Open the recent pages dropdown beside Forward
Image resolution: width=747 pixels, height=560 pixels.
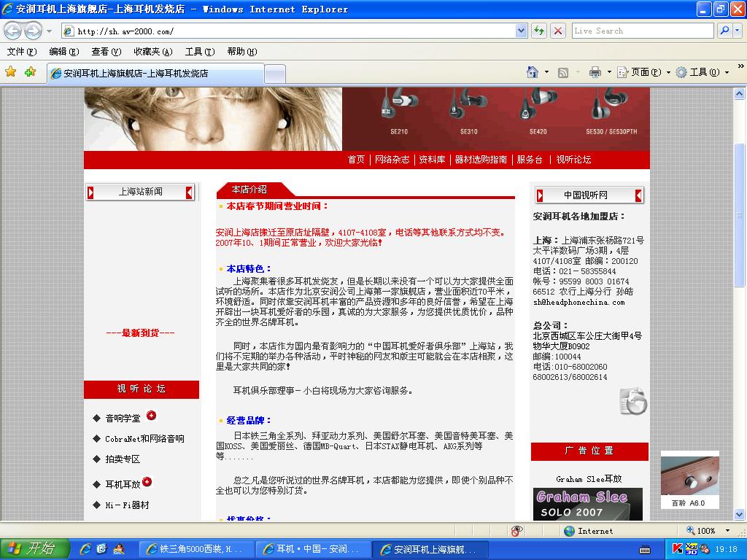(x=49, y=31)
